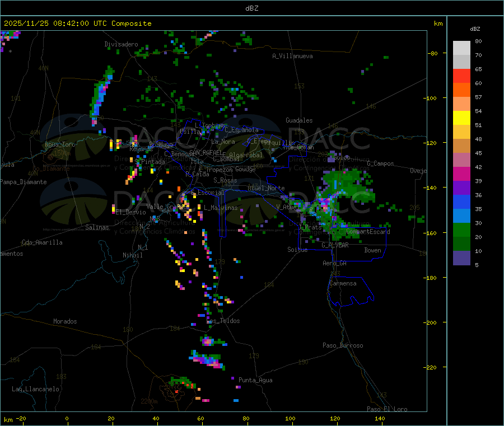Click the Aero_GA label
The width and height of the screenshot is (504, 426).
click(335, 263)
